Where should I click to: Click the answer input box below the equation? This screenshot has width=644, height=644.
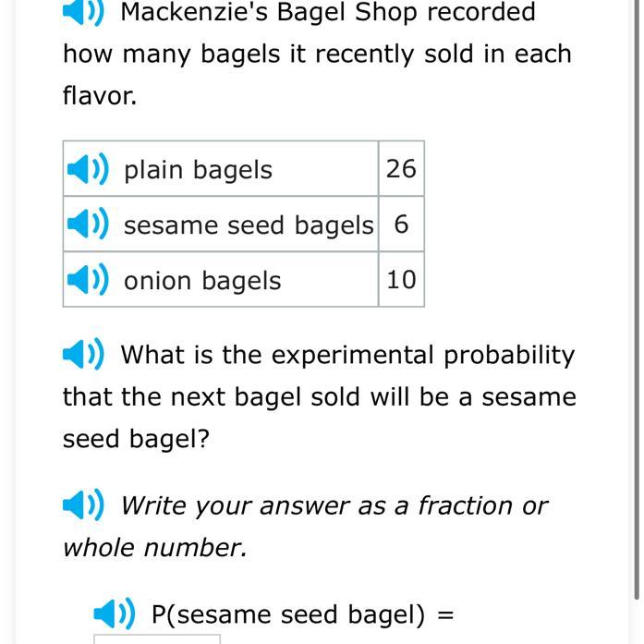[x=157, y=639]
